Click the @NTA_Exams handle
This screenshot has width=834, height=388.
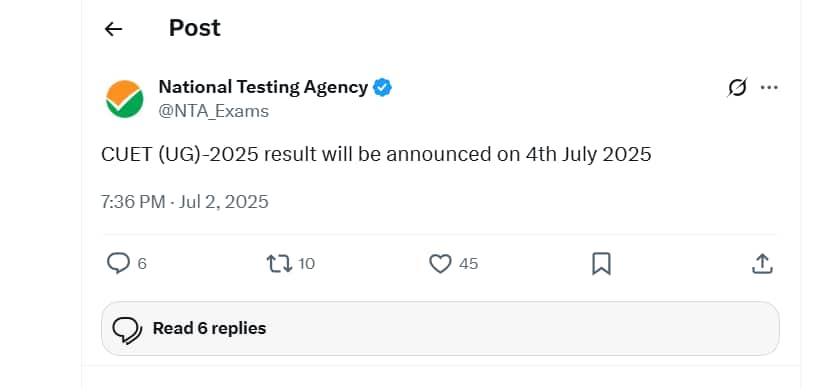tap(214, 111)
